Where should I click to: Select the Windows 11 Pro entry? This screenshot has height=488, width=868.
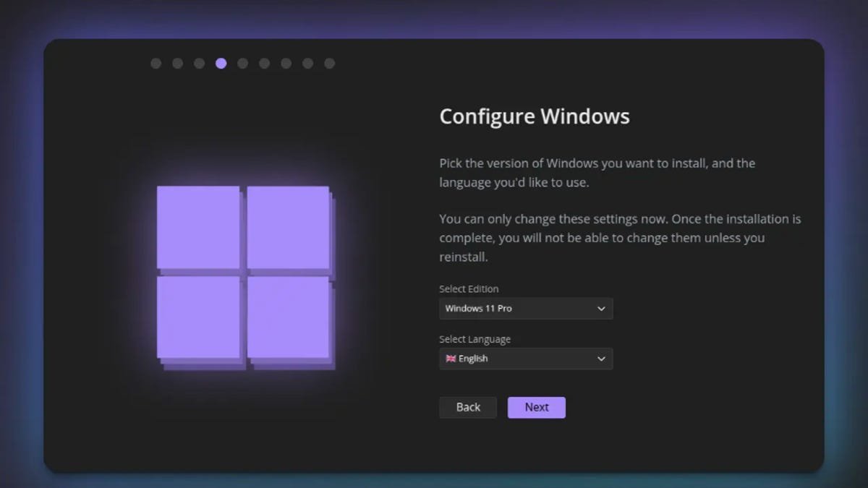click(478, 308)
